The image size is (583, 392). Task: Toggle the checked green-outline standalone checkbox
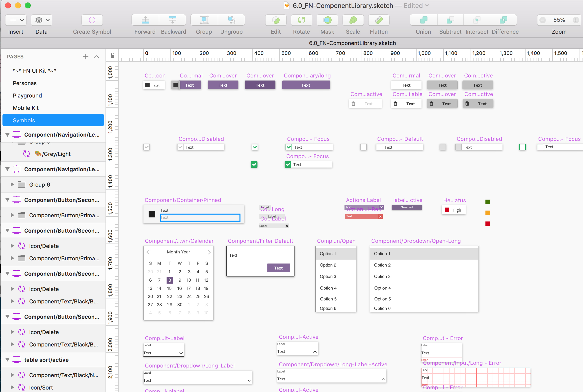[x=255, y=147]
